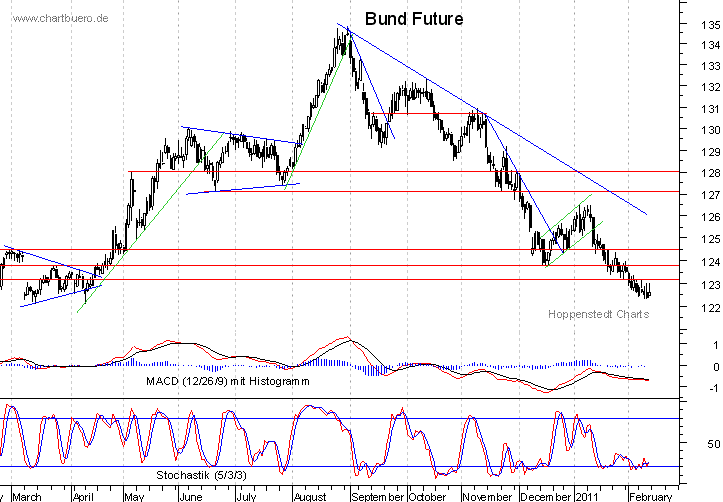Click the April label on time axis
Image resolution: width=723 pixels, height=502 pixels.
(83, 497)
